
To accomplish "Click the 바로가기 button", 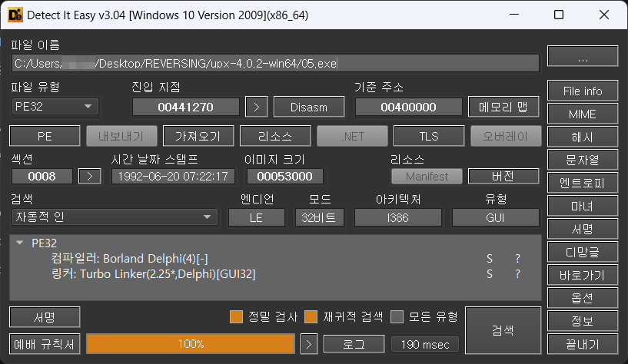I will (x=583, y=275).
